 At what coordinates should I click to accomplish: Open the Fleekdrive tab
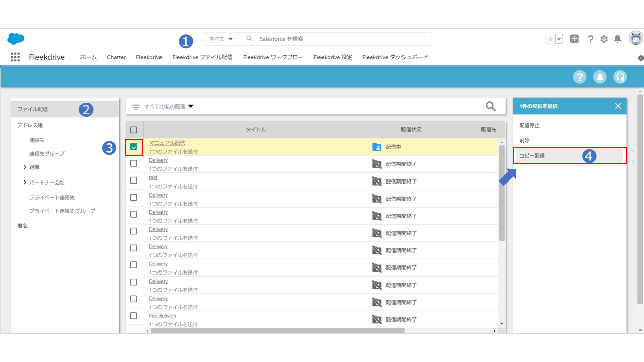click(149, 57)
